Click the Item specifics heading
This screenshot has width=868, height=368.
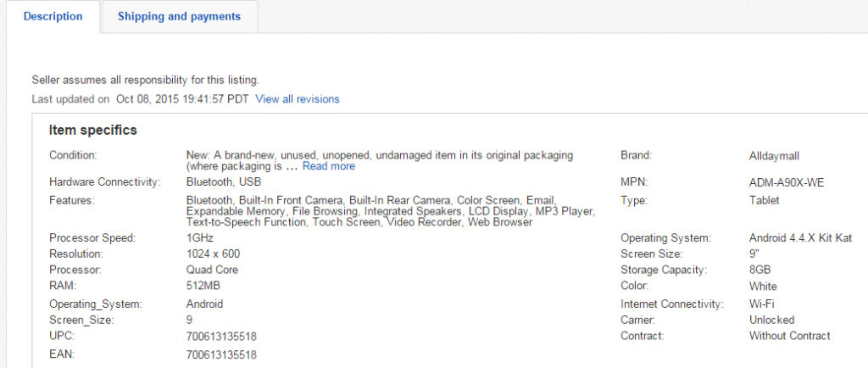pos(92,130)
